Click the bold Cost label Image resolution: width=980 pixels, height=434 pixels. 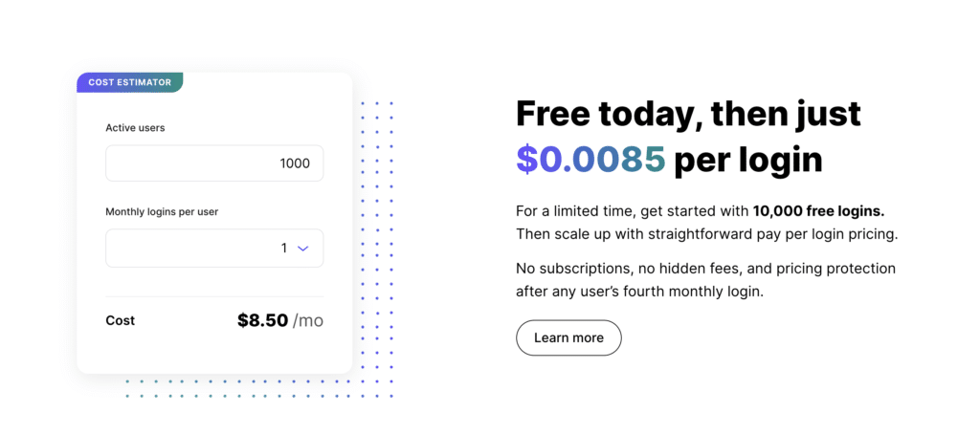point(120,321)
